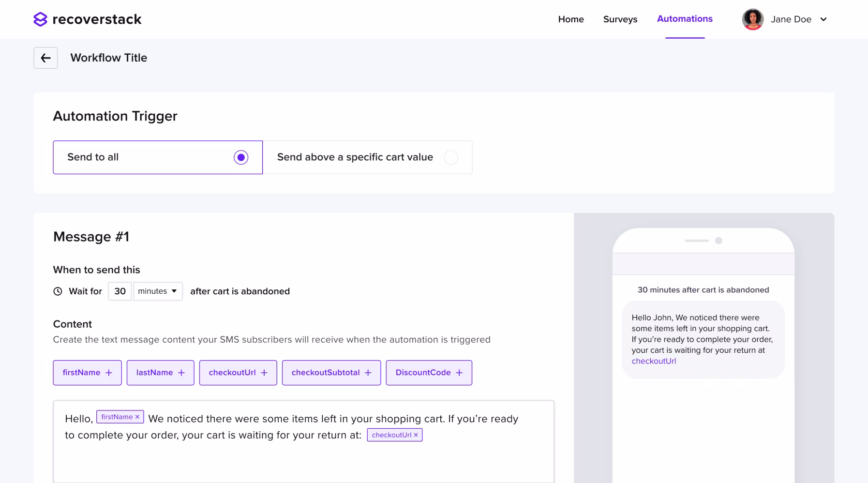Select Send above a specific cart value
The width and height of the screenshot is (868, 483).
point(450,157)
